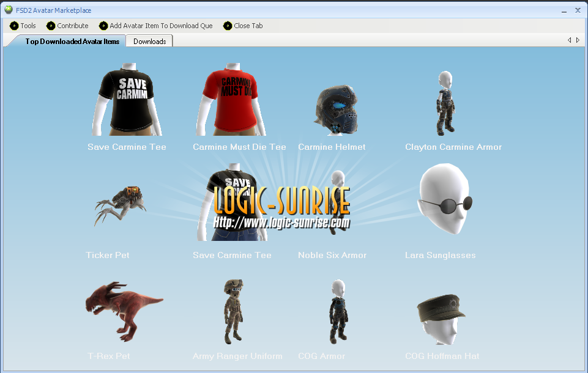The image size is (588, 373).
Task: Select the Top Downloaded Avatar Items tab
Action: pos(72,41)
